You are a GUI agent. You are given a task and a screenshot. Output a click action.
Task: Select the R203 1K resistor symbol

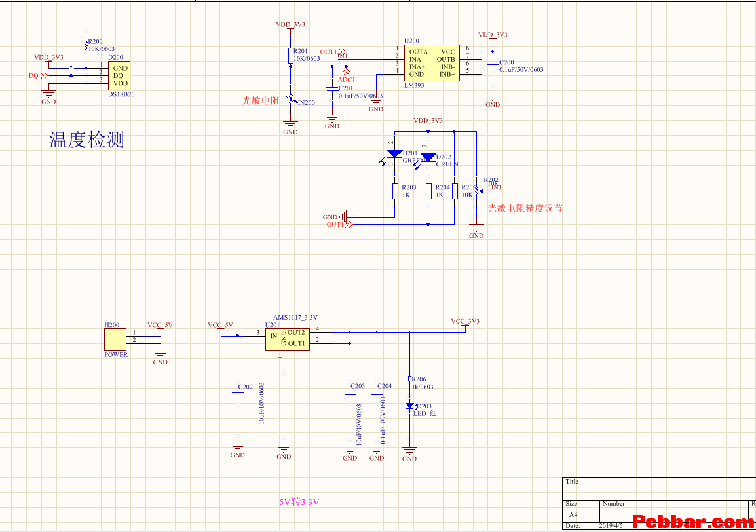click(395, 191)
